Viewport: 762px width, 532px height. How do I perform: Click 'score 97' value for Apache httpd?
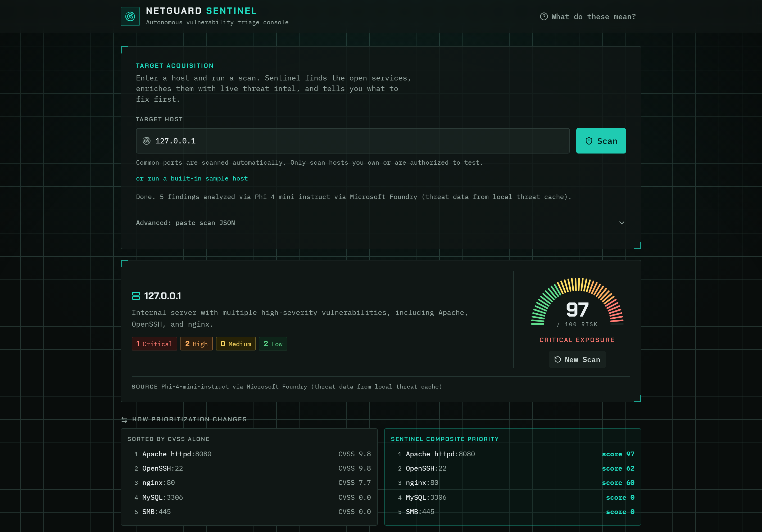(618, 454)
